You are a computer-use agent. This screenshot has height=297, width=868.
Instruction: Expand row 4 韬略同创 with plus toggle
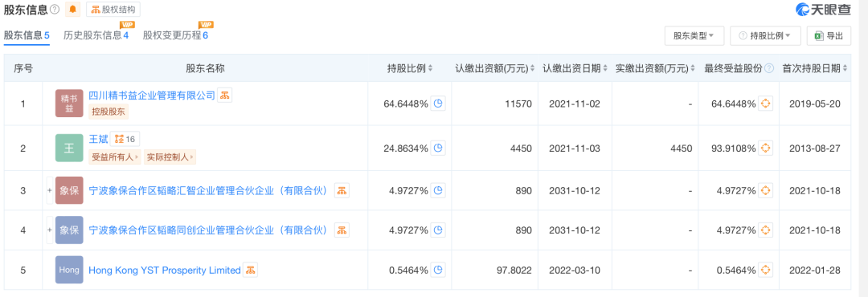click(50, 230)
